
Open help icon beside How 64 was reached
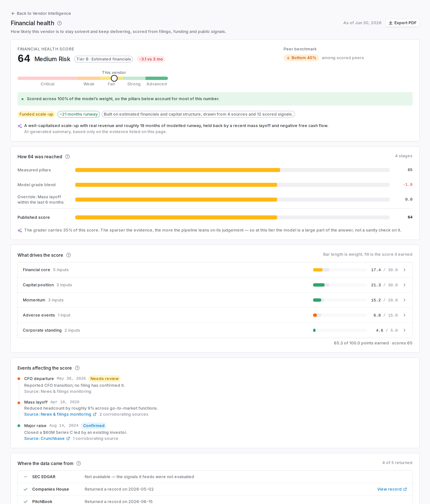click(68, 157)
